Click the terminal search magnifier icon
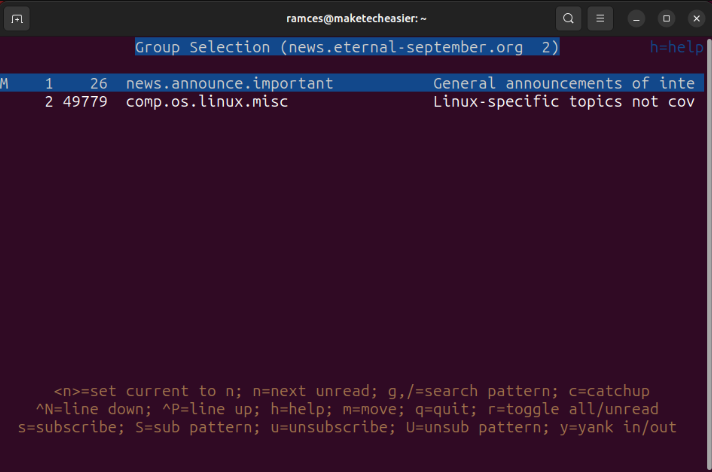The width and height of the screenshot is (712, 472). (568, 19)
